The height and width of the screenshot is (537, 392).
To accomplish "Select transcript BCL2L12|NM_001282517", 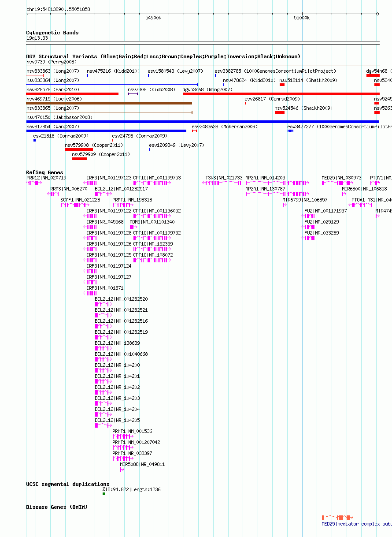I will point(121,189).
